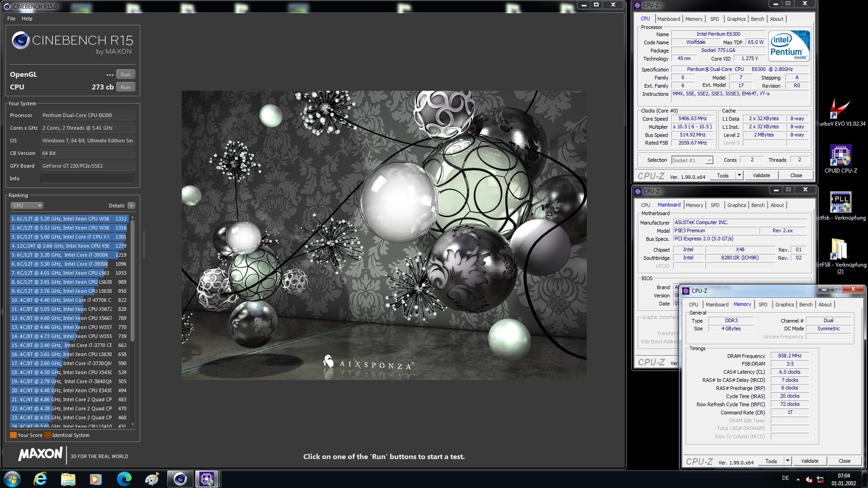Viewport: 868px width, 488px height.
Task: Click the DE language indicator
Action: pyautogui.click(x=786, y=478)
